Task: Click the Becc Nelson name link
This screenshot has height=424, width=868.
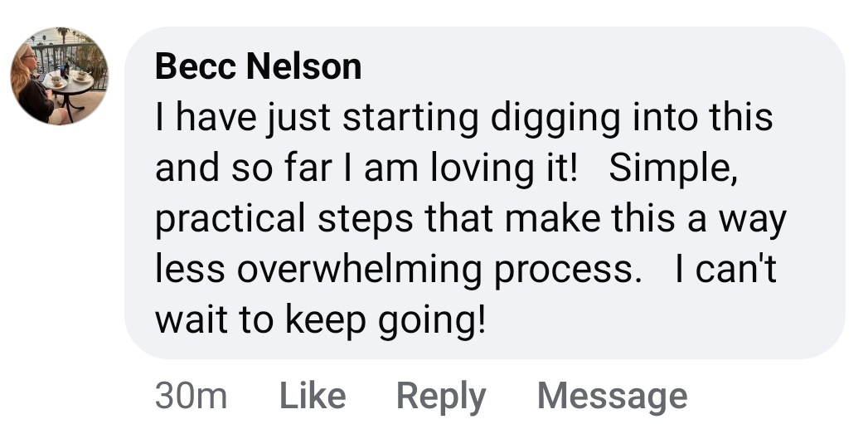Action: [258, 66]
